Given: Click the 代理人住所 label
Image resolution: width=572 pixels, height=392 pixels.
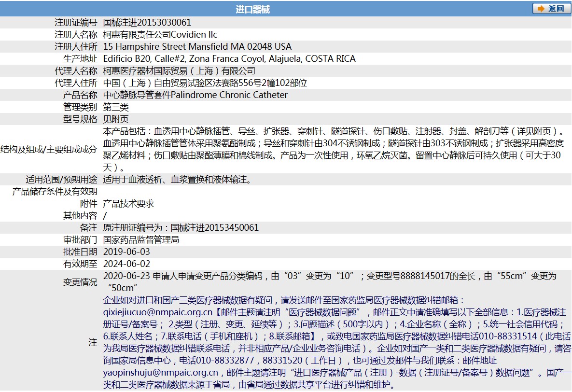Looking at the screenshot, I should pos(76,83).
